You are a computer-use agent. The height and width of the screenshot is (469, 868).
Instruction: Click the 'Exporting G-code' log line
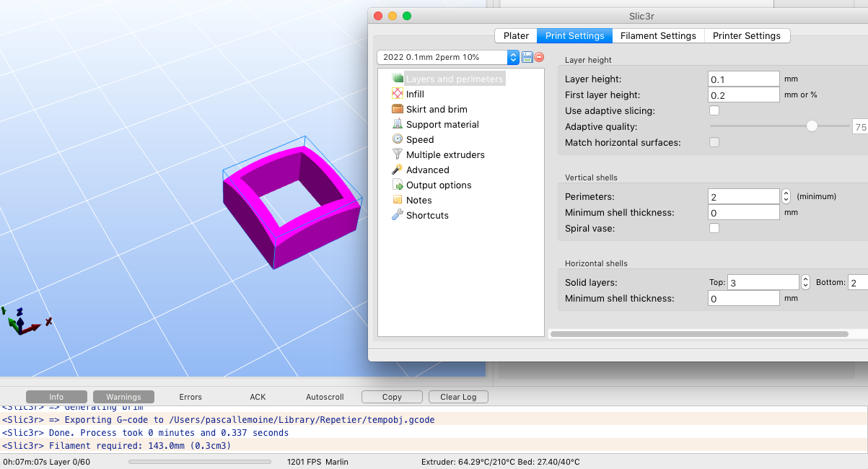[218, 419]
